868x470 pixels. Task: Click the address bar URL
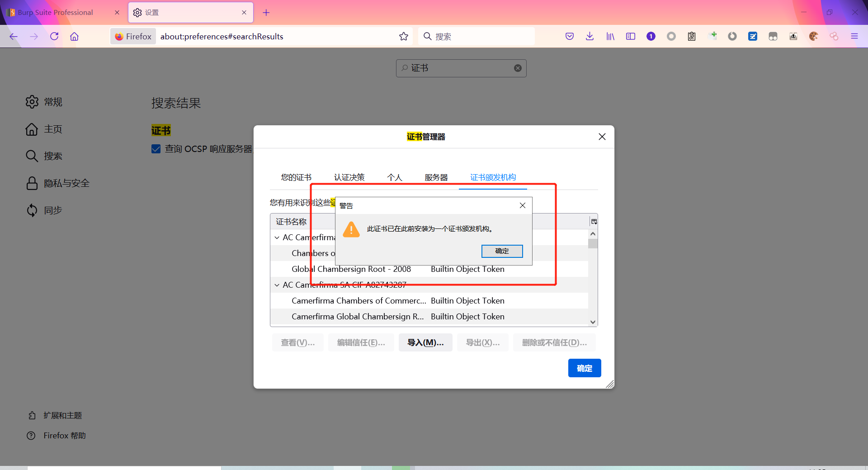[x=222, y=36]
